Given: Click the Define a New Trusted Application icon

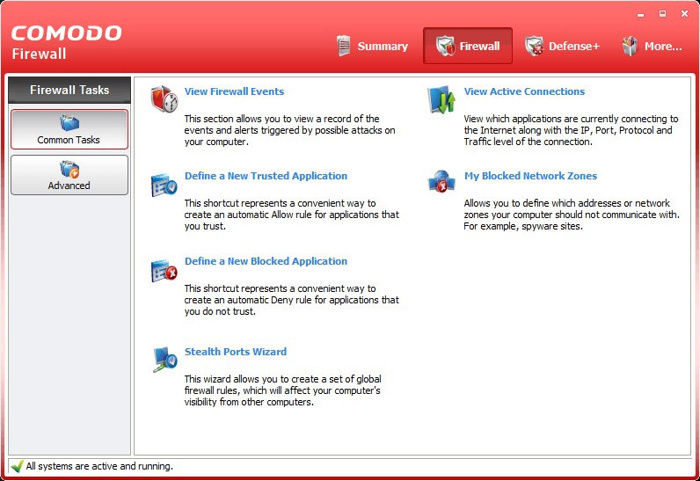Looking at the screenshot, I should pos(164,185).
